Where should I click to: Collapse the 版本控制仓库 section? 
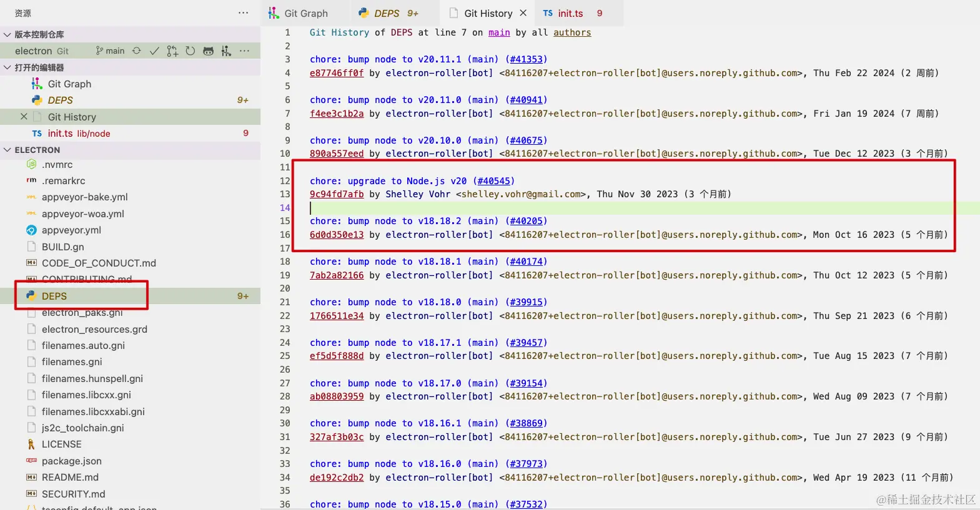pos(7,35)
